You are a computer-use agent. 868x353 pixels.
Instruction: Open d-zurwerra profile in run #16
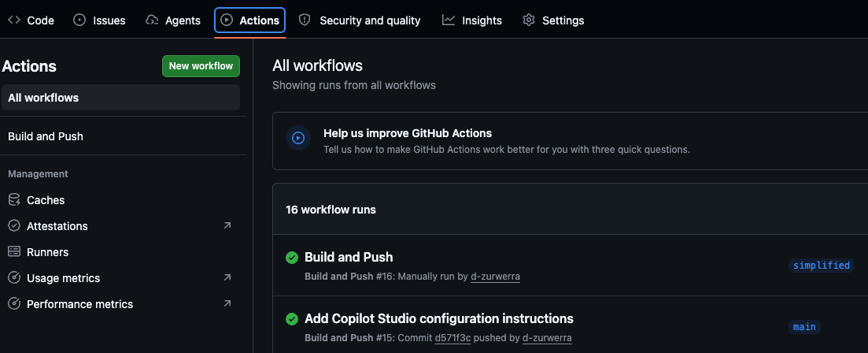tap(496, 276)
